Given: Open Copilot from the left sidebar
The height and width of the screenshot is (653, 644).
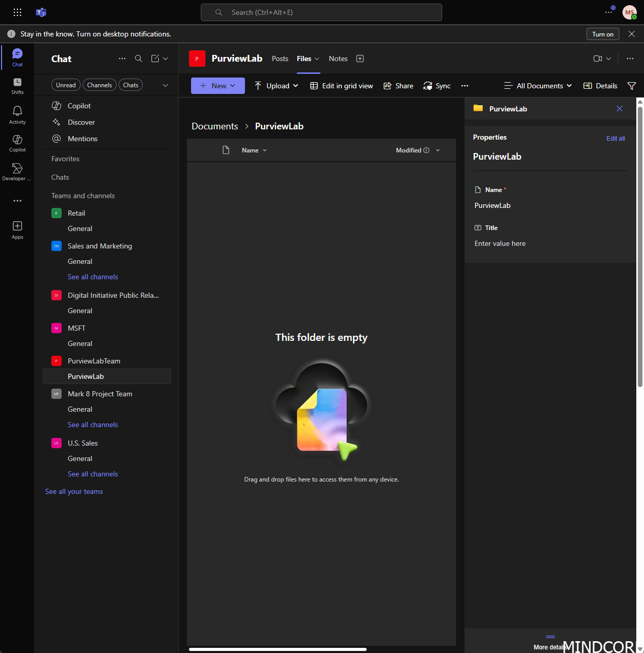Looking at the screenshot, I should pyautogui.click(x=17, y=143).
